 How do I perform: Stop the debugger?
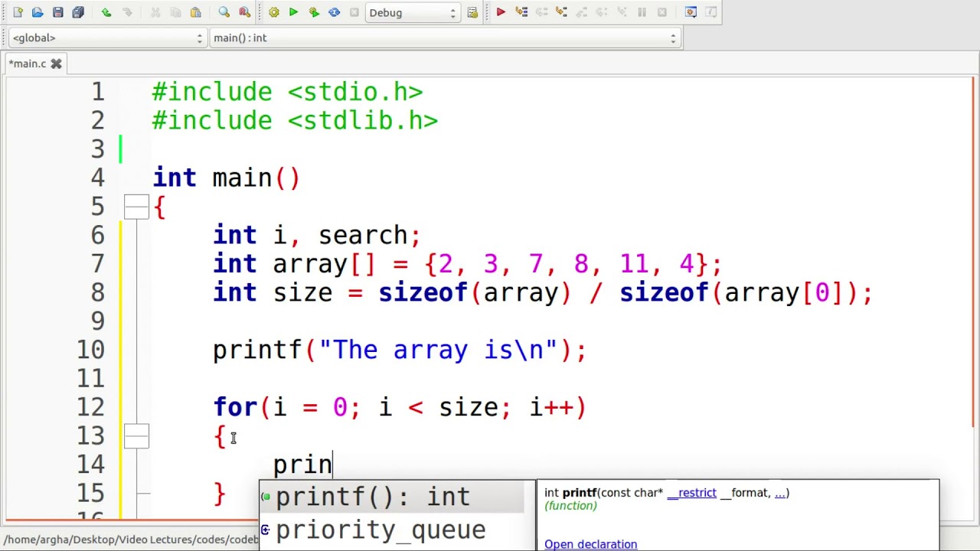pos(661,12)
